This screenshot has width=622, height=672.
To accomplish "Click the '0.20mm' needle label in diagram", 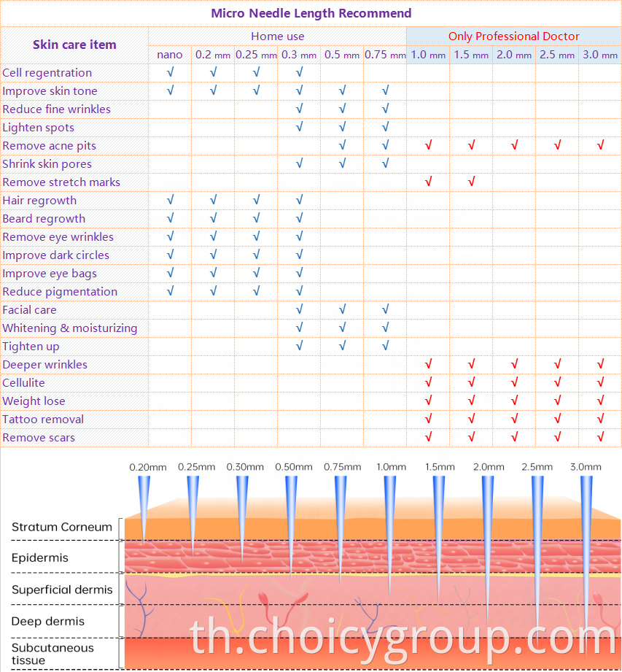I will (x=148, y=468).
